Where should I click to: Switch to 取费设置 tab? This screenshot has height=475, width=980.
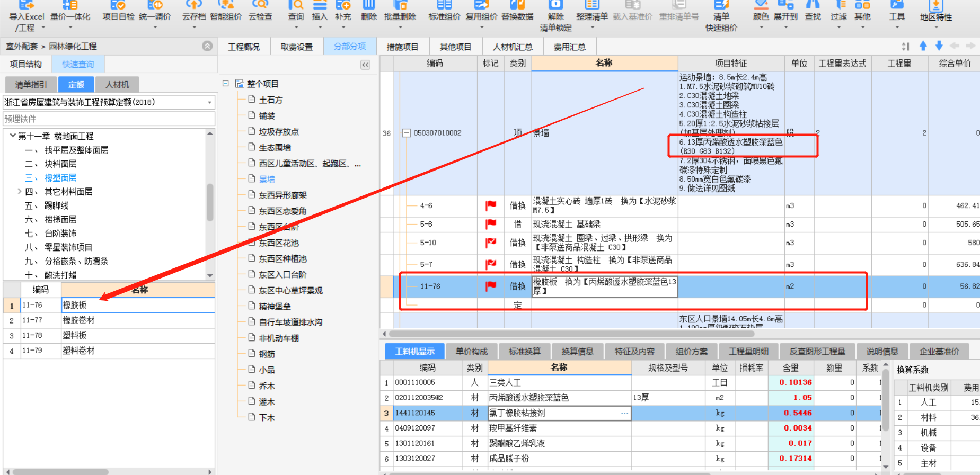pyautogui.click(x=297, y=47)
